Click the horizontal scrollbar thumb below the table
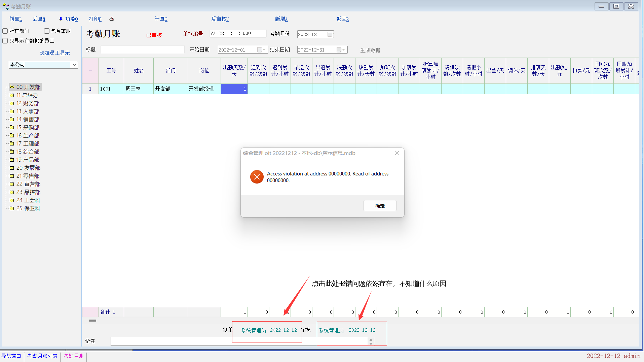The width and height of the screenshot is (644, 362). pos(92,321)
